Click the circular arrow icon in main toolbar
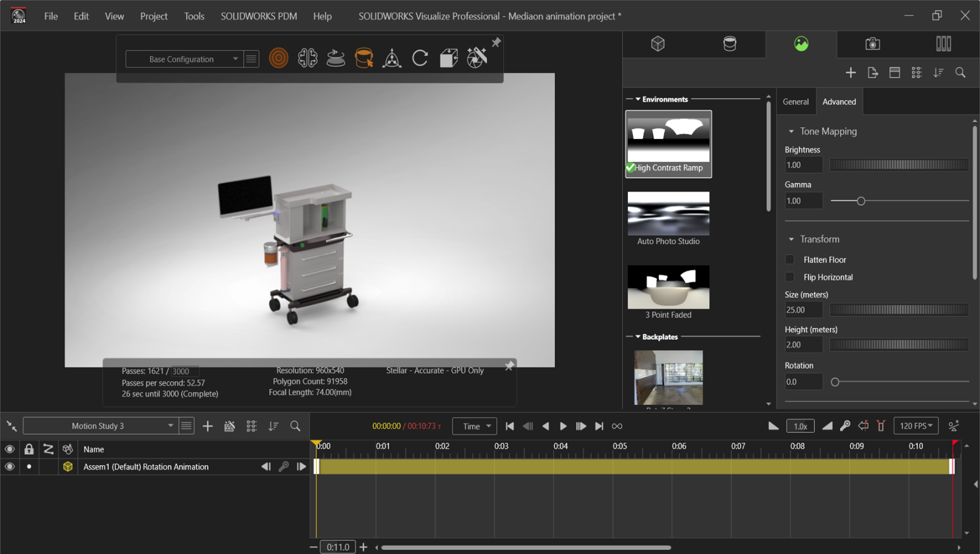980x554 pixels. point(420,58)
